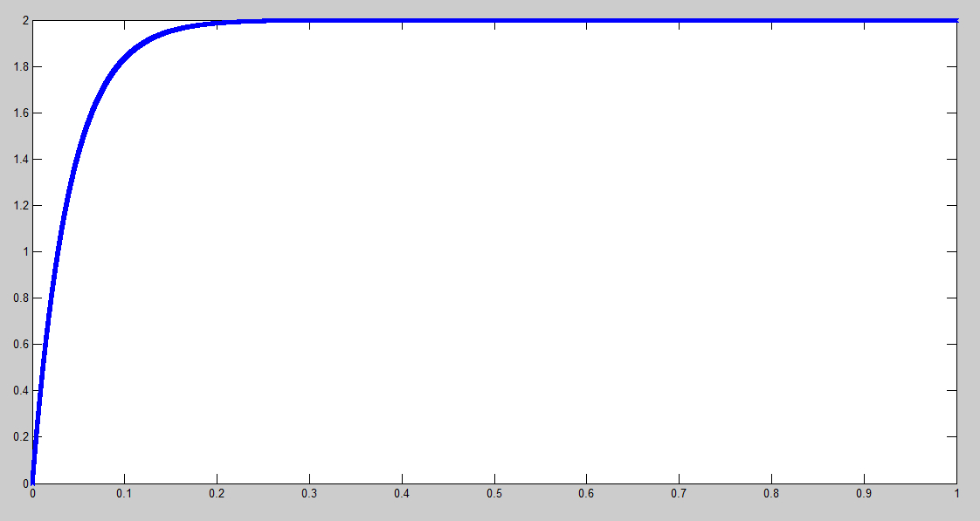Select the y-axis tick label 0.4
The width and height of the screenshot is (980, 521).
tap(19, 390)
